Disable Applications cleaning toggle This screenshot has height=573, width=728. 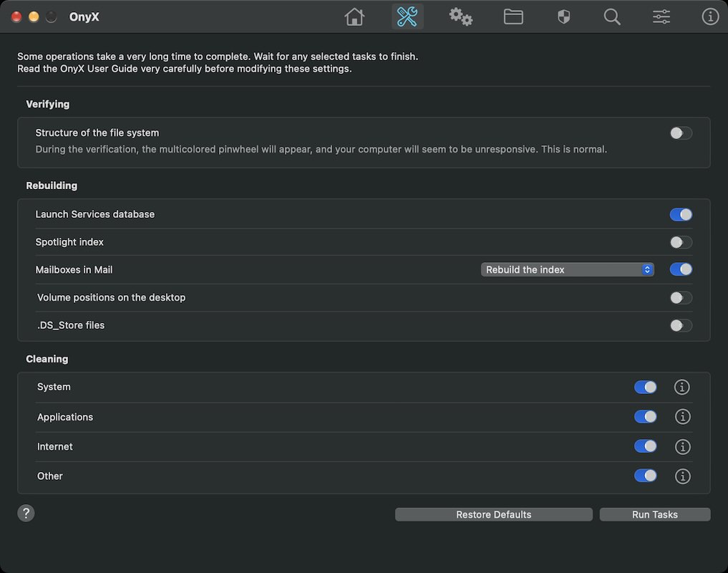[x=646, y=416]
